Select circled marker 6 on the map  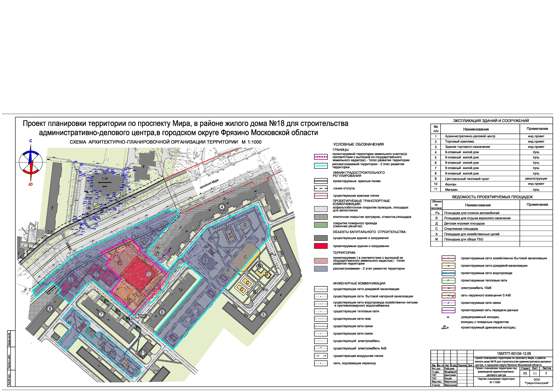(x=162, y=312)
